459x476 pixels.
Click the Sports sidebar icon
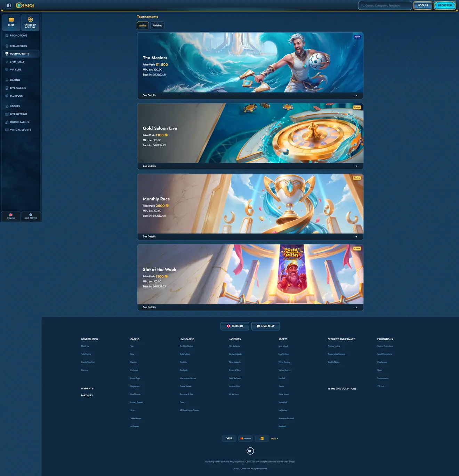[x=7, y=106]
